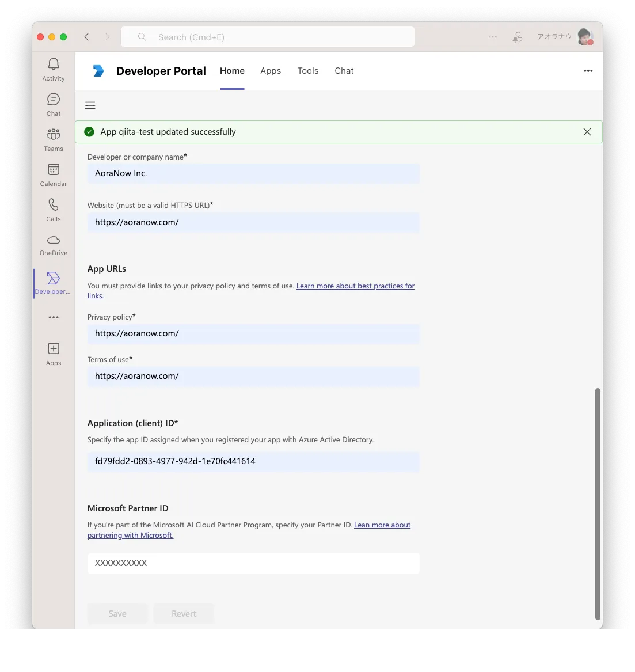The image size is (635, 672).
Task: Click the 'Developer Portal' title text
Action: click(x=161, y=71)
